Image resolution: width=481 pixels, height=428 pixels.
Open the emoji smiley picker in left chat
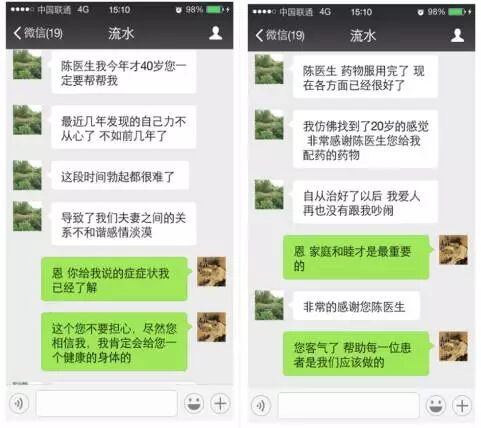[x=194, y=403]
